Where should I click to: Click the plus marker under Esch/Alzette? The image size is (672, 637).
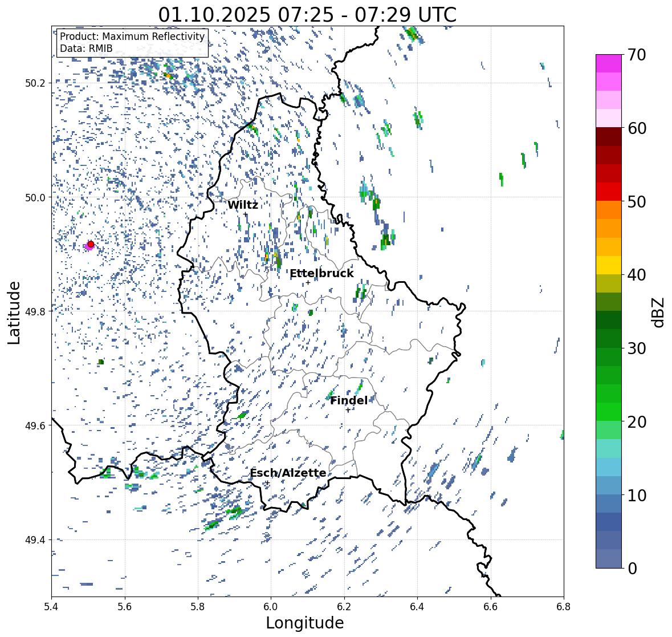(267, 482)
